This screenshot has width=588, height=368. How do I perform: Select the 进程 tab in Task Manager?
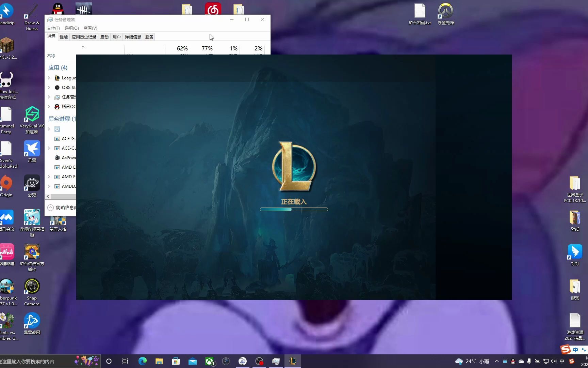pos(51,36)
